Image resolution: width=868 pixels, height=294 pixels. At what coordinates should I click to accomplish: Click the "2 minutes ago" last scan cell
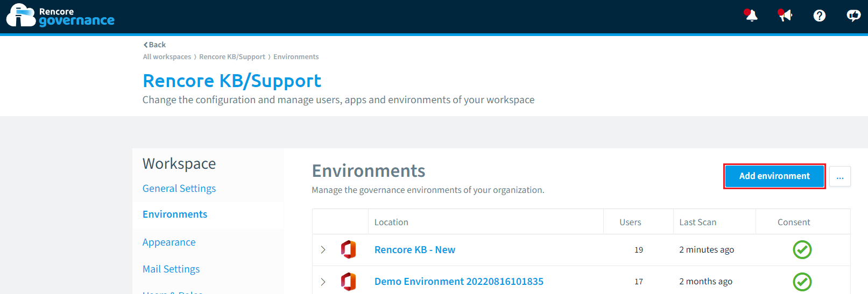pyautogui.click(x=707, y=250)
